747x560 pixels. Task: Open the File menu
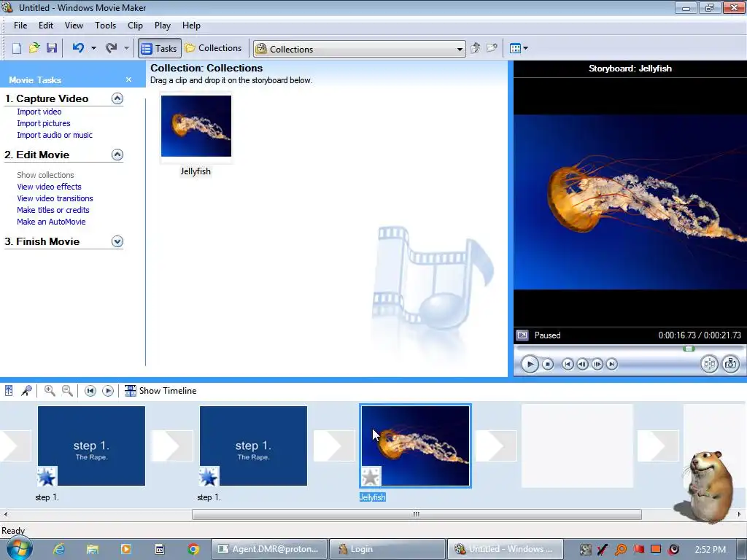(x=20, y=26)
